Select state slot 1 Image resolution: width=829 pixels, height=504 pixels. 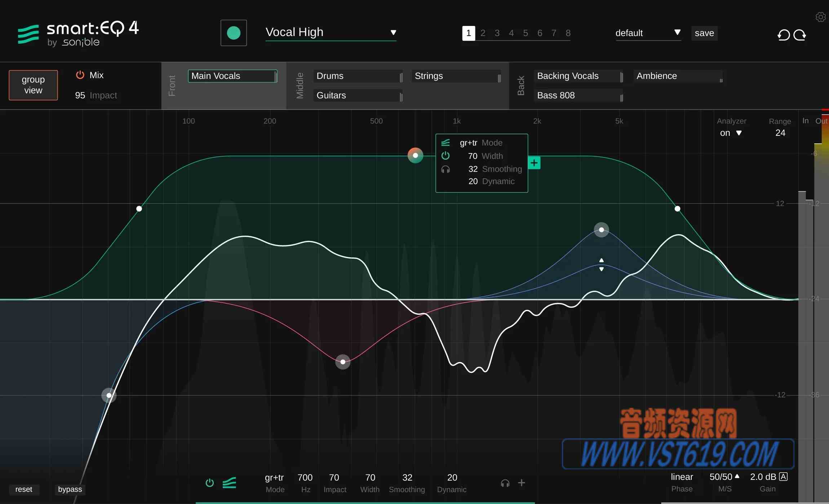(469, 33)
